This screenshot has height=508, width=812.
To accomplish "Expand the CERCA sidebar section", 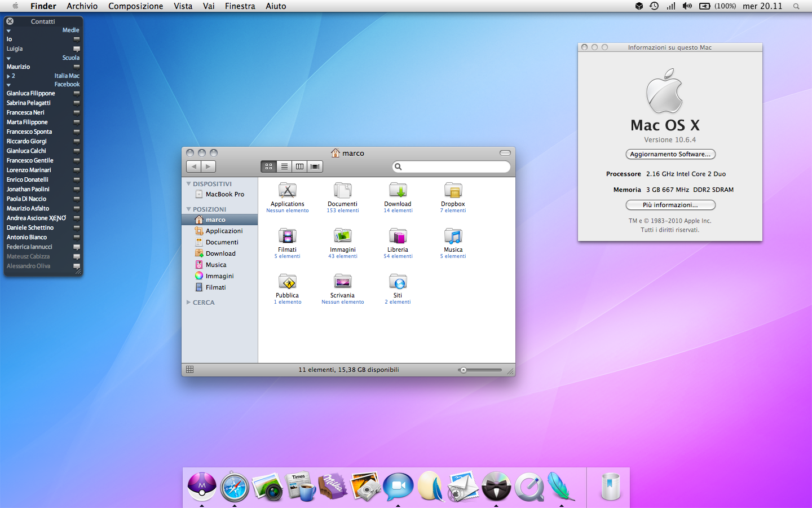I will coord(189,303).
